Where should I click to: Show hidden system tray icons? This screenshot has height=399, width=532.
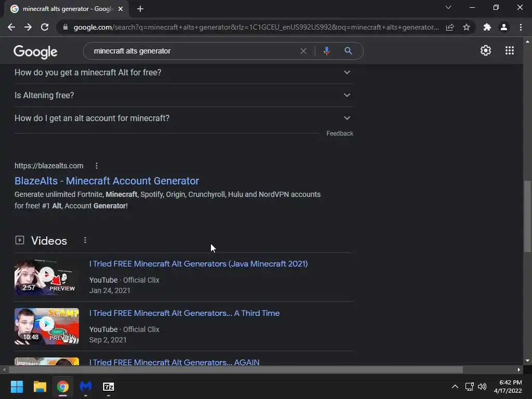[x=455, y=387]
